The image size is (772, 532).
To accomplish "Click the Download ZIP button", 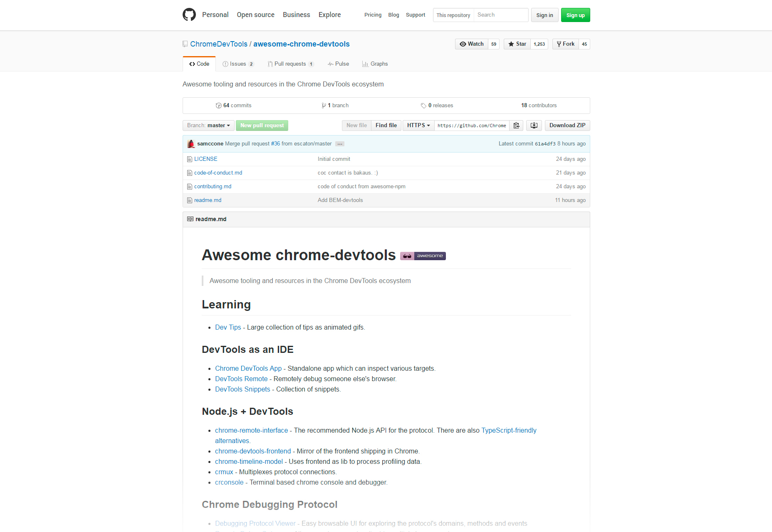I will pos(567,126).
